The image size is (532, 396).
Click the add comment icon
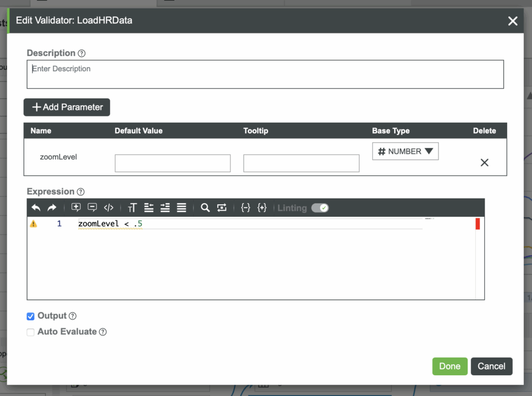(x=76, y=208)
